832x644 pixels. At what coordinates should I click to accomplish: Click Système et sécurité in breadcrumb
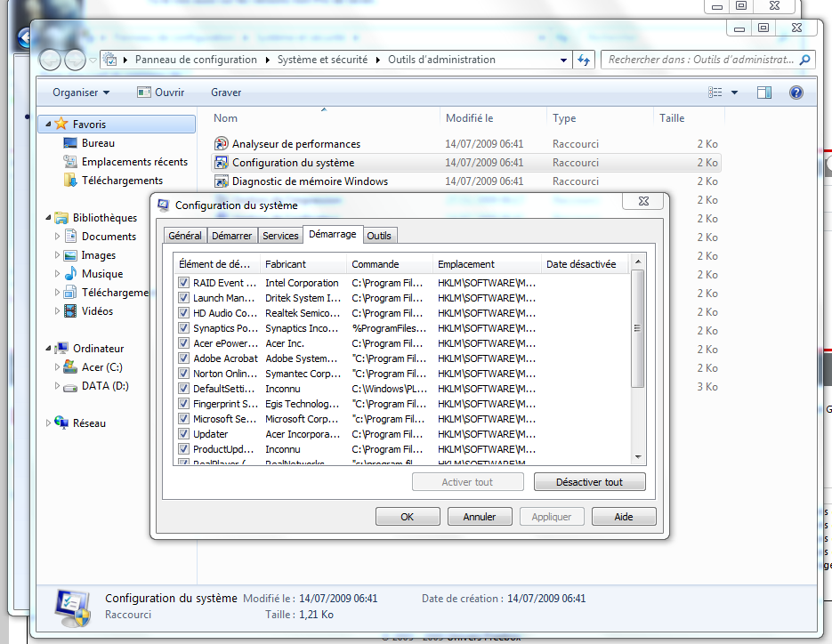322,60
